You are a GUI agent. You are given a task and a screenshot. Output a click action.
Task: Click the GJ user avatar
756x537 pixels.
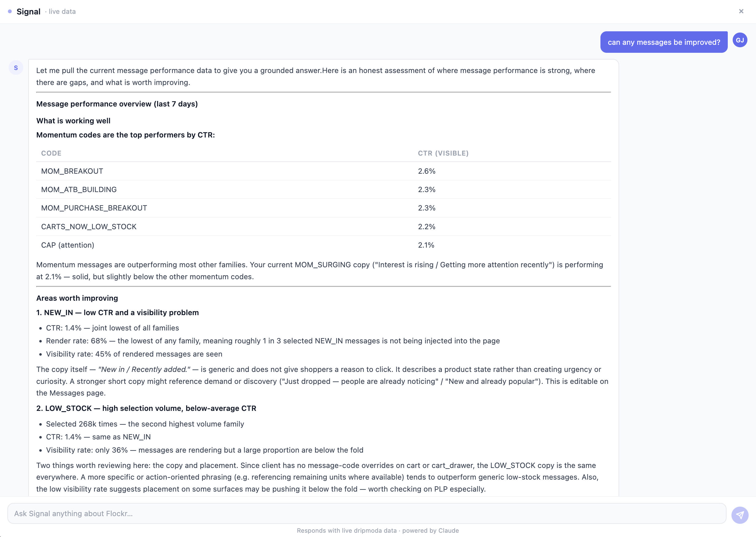pos(740,40)
